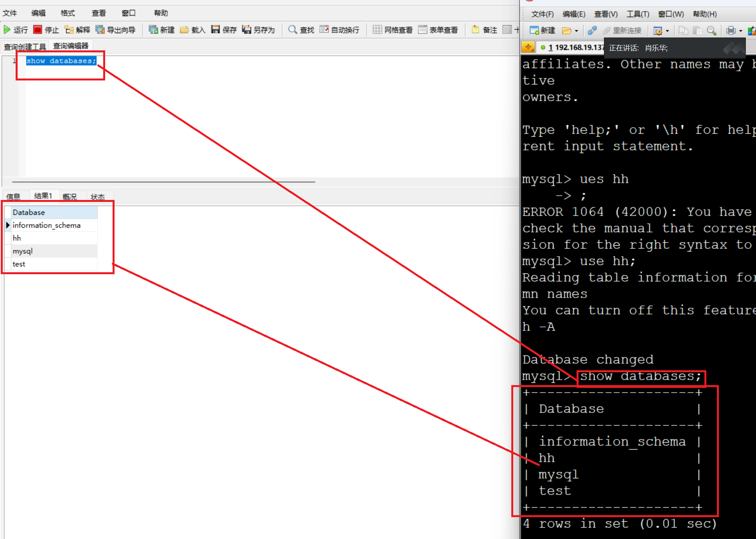756x539 pixels.
Task: Click the blue connect link icon in Xshell
Action: click(592, 30)
